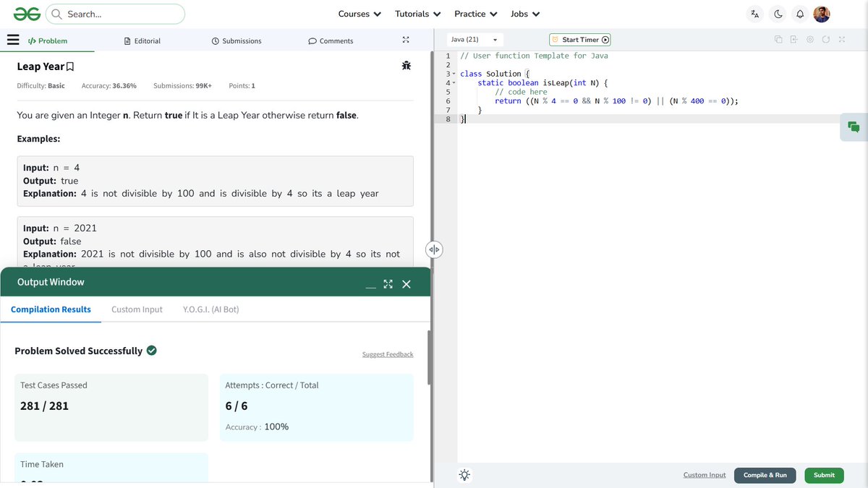Click the Compile & Run button
Screen dimensions: 868x488
point(765,475)
